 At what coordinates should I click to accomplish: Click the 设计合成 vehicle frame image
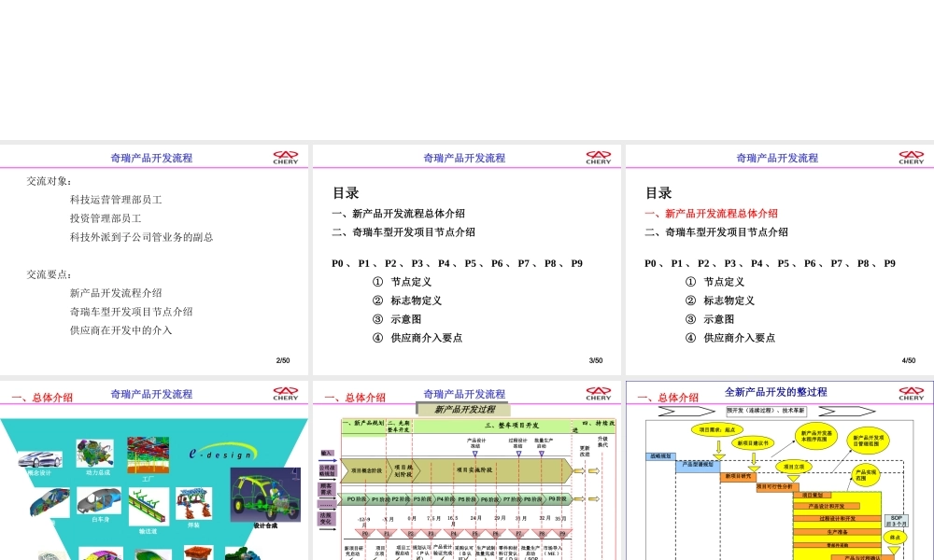pyautogui.click(x=265, y=495)
